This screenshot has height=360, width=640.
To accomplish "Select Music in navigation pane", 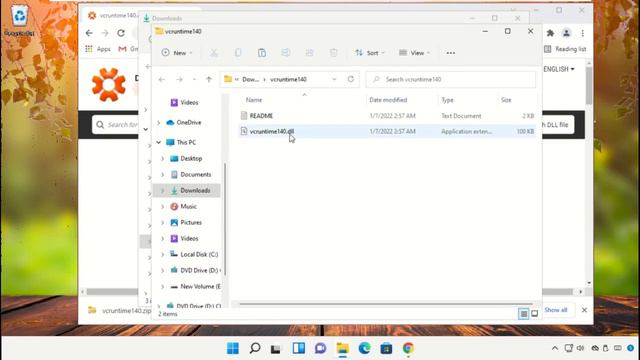I will (x=188, y=207).
